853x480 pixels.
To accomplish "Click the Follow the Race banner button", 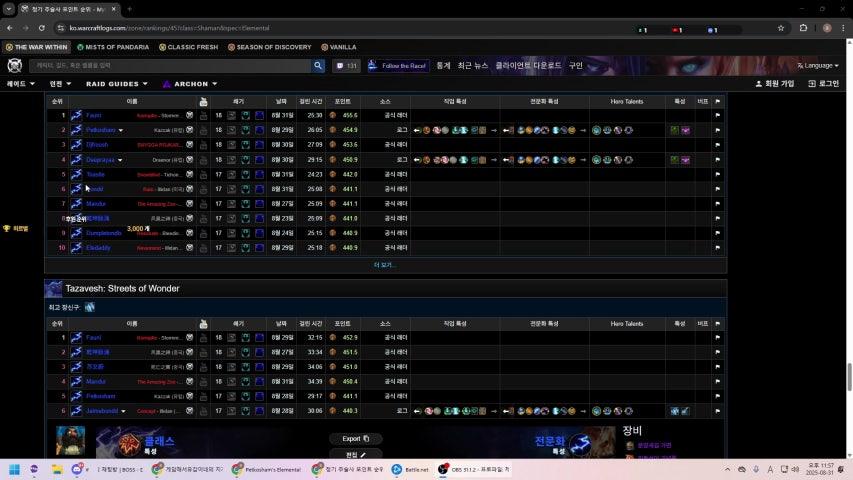I will pos(398,66).
